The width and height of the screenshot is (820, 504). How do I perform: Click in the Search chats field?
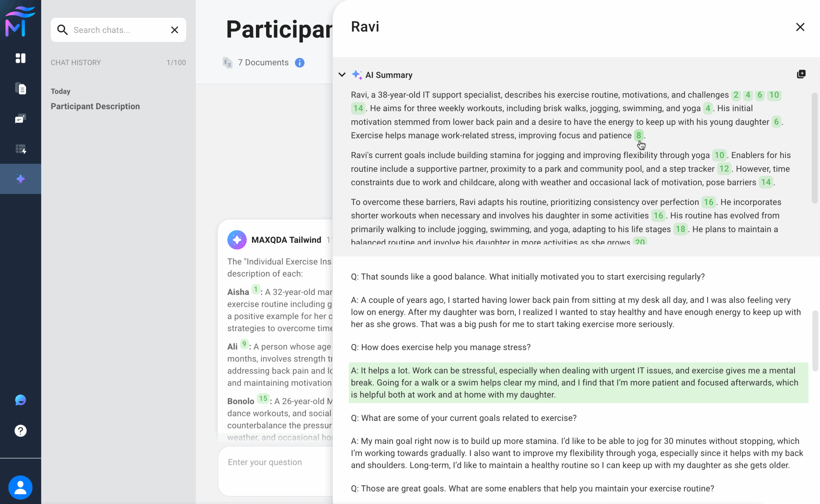click(x=119, y=30)
